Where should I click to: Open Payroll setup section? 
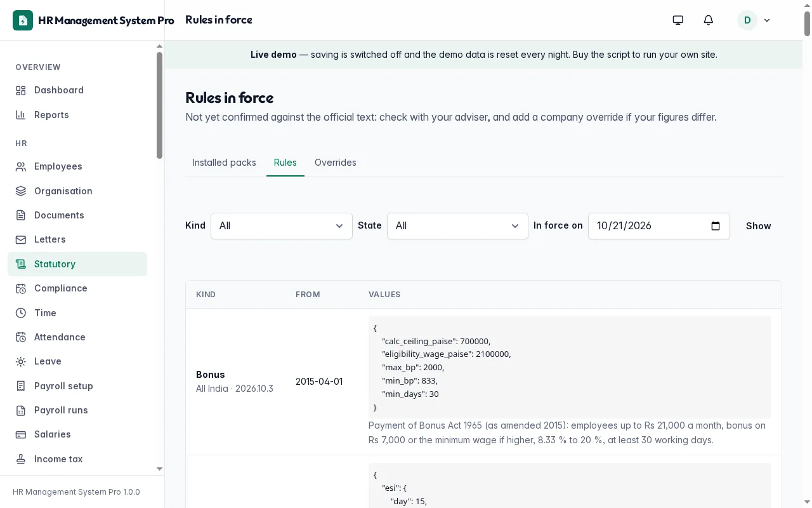[77, 386]
